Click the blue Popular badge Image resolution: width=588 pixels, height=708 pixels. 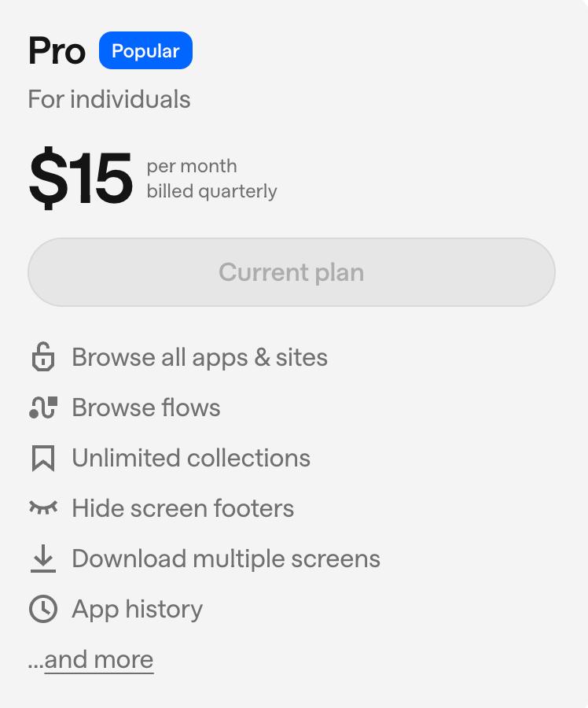(145, 50)
